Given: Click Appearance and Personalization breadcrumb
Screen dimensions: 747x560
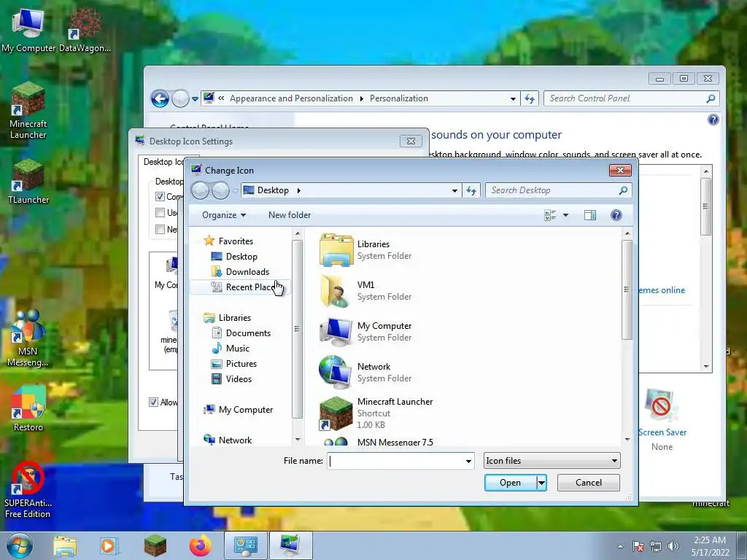Looking at the screenshot, I should [291, 98].
